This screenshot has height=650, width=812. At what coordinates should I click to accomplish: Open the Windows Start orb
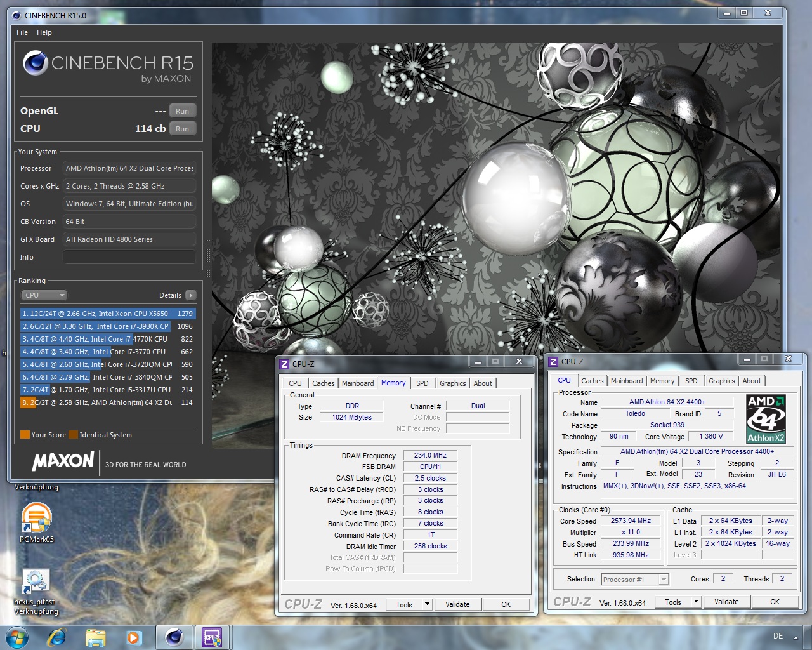pyautogui.click(x=17, y=637)
